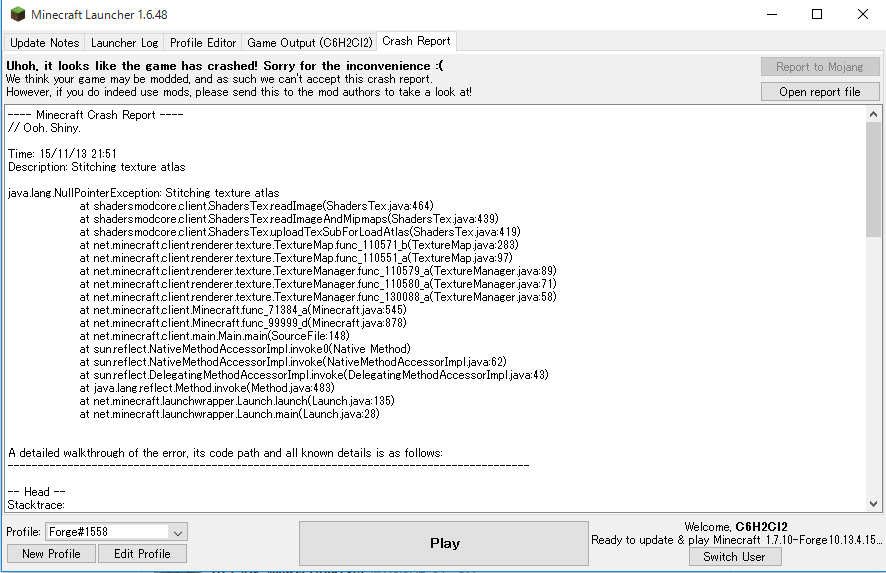Click the Minecraft grass block icon in title bar

[x=18, y=14]
